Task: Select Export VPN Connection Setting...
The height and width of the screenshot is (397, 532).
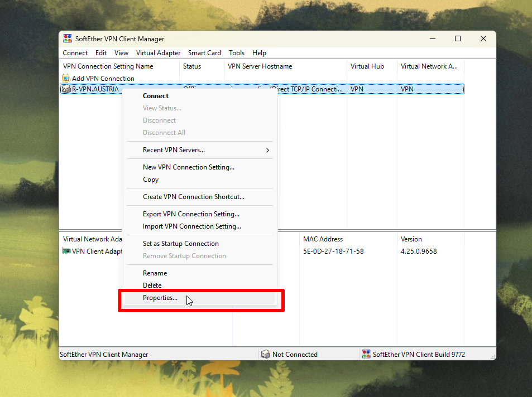Action: click(x=191, y=214)
